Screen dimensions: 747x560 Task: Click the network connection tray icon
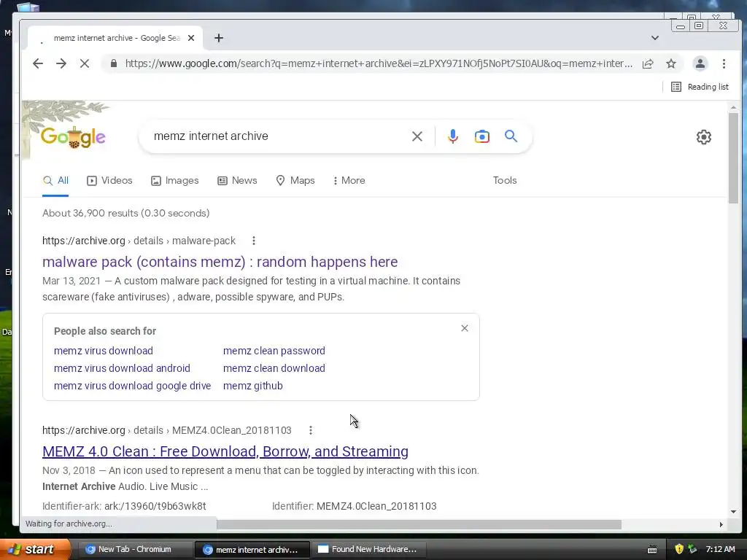pyautogui.click(x=692, y=550)
